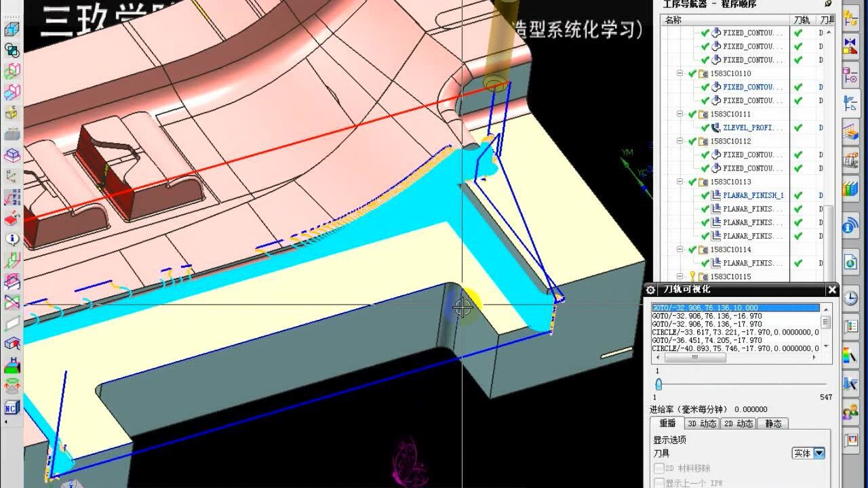
Task: Check the 显示上一个 IPW option
Action: point(659,482)
